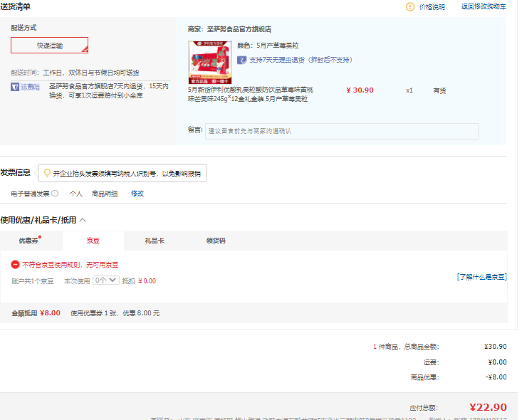The image size is (522, 420).
Task: Click the 运费险 shield icon
Action: (15, 87)
